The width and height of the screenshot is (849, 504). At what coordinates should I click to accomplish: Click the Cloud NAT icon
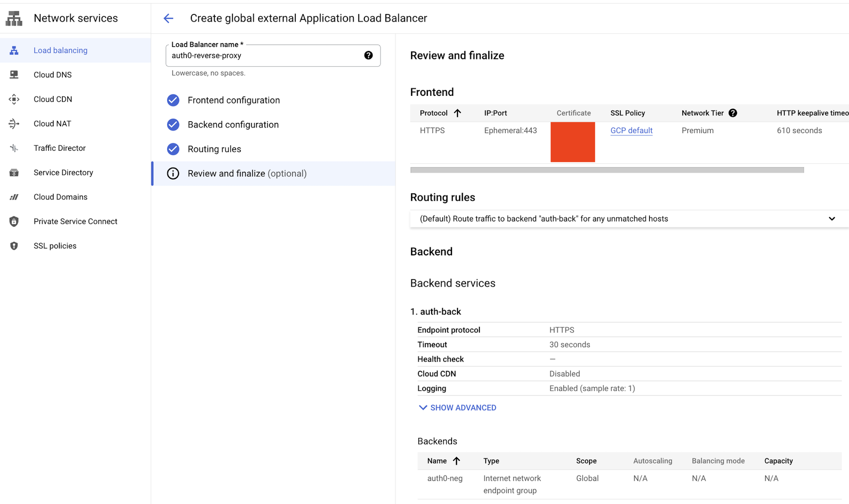point(14,124)
